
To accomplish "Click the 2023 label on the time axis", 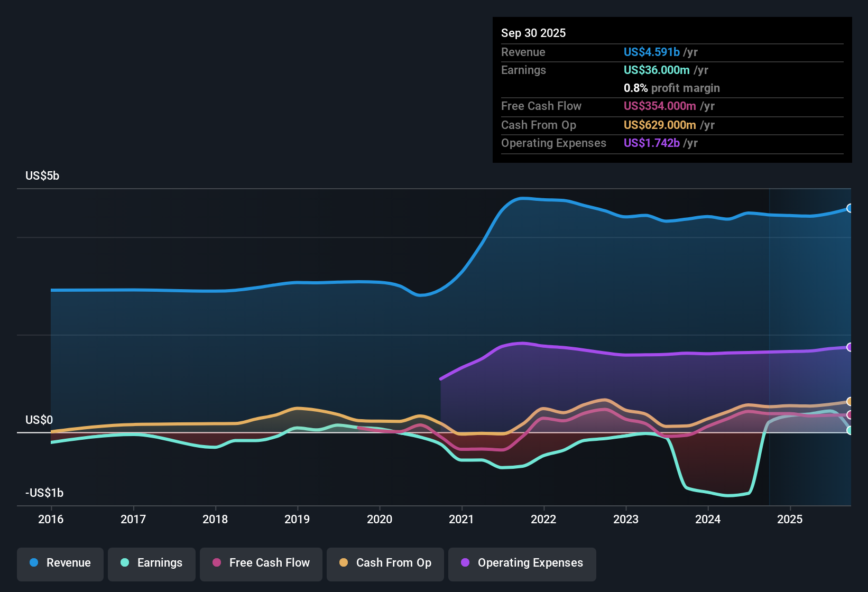I will point(626,519).
